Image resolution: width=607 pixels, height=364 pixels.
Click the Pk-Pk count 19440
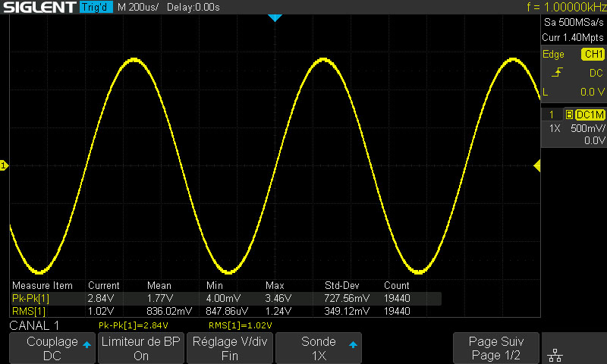[397, 298]
